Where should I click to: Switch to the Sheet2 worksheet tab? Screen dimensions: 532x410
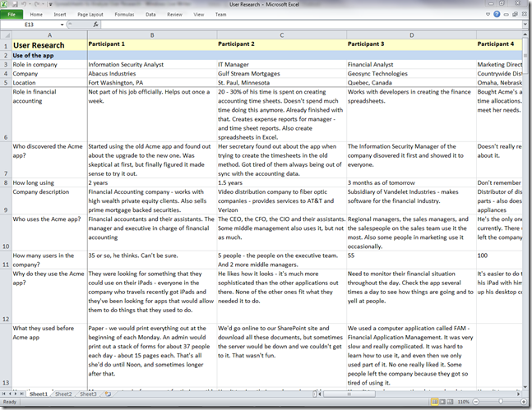(63, 394)
